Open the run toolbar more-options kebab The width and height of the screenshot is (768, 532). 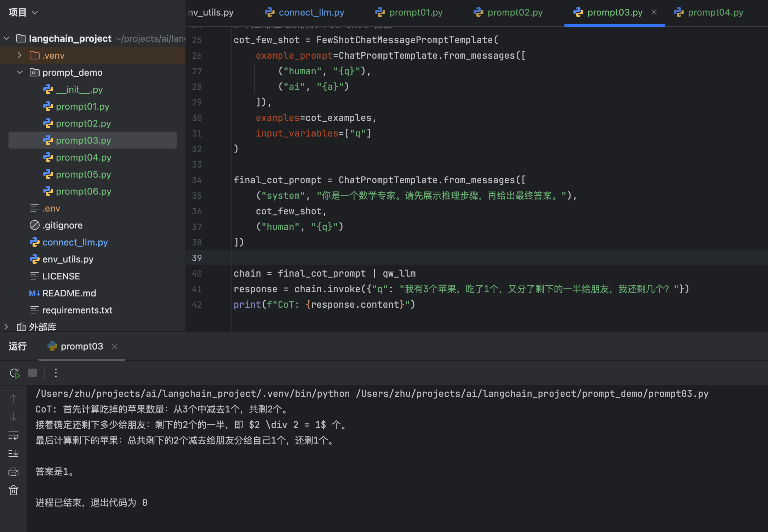tap(56, 373)
